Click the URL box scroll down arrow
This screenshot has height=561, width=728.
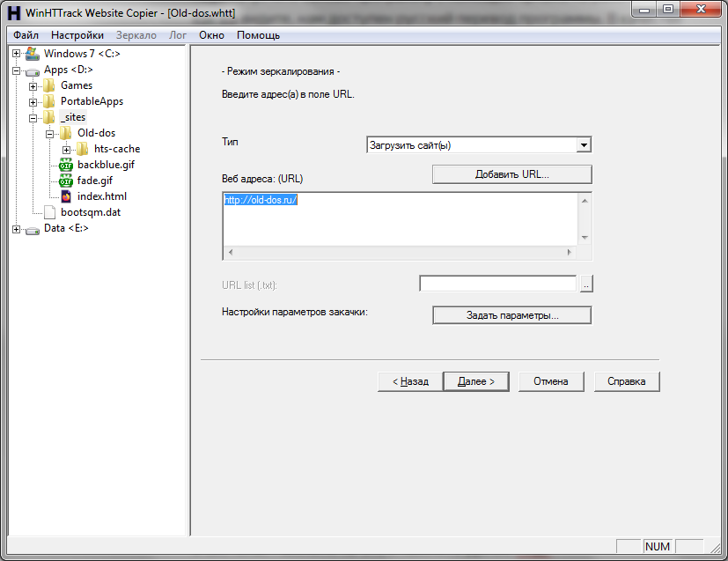coord(585,238)
